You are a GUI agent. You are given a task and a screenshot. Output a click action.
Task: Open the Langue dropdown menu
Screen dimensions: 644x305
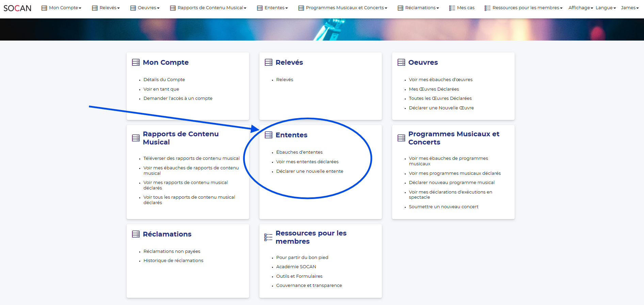[606, 8]
